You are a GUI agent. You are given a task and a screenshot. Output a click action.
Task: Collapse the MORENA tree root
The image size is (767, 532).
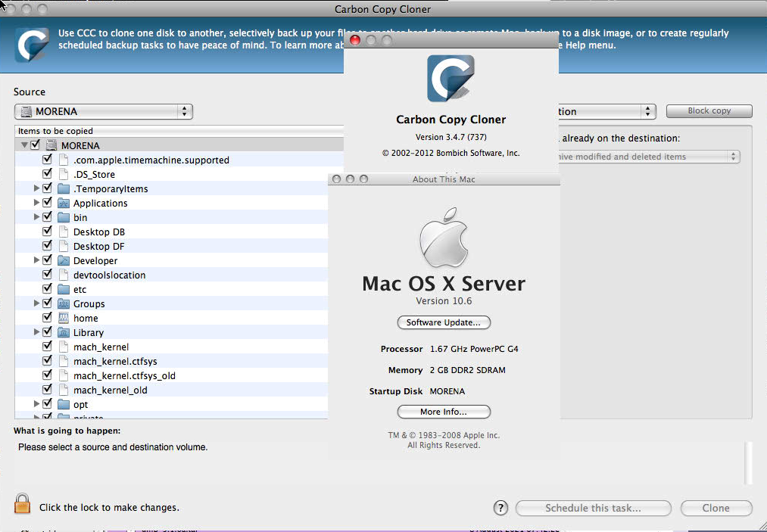point(24,145)
